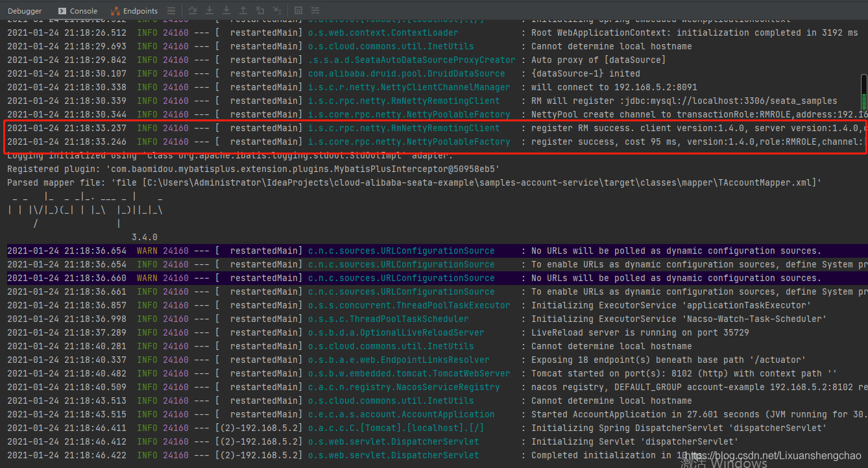Image resolution: width=868 pixels, height=468 pixels.
Task: Click the logger 'o.a.c.c.C.[Tomcat].[localhost].[/]' at 21:18:46.411
Action: (396, 428)
